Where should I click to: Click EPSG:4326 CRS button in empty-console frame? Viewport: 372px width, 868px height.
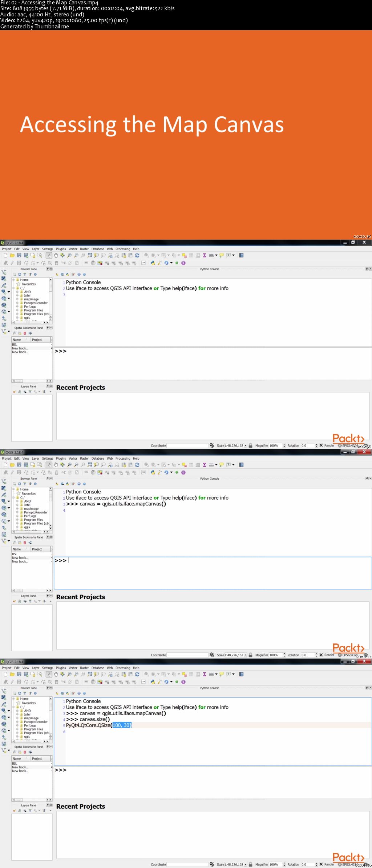348,445
